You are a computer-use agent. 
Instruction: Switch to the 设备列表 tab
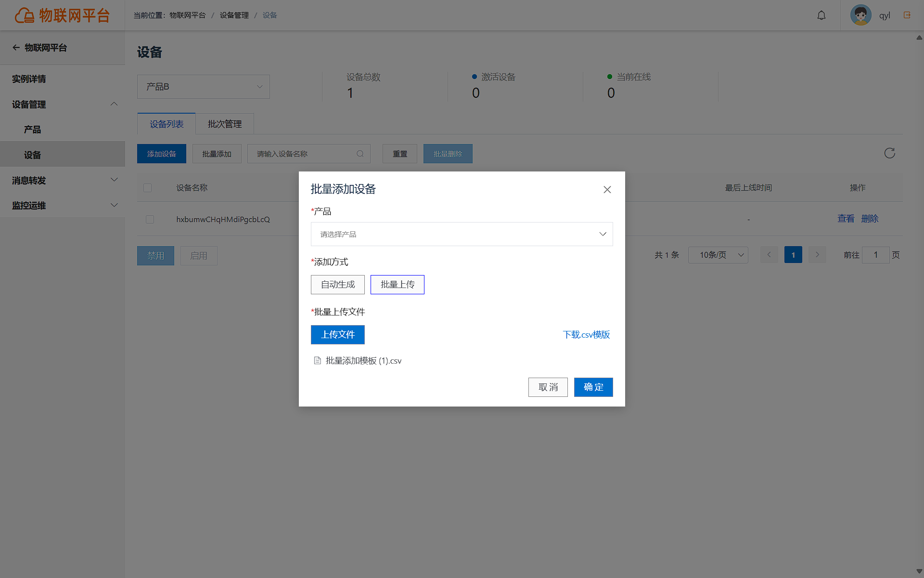pyautogui.click(x=167, y=124)
